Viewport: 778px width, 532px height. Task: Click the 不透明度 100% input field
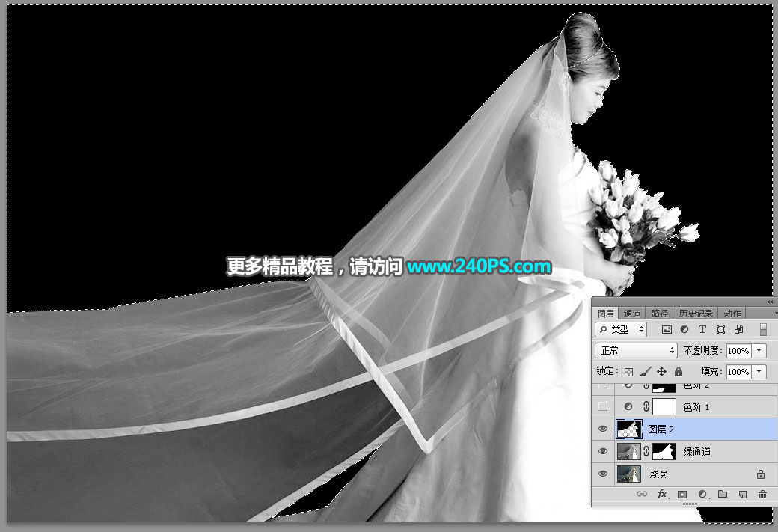738,351
